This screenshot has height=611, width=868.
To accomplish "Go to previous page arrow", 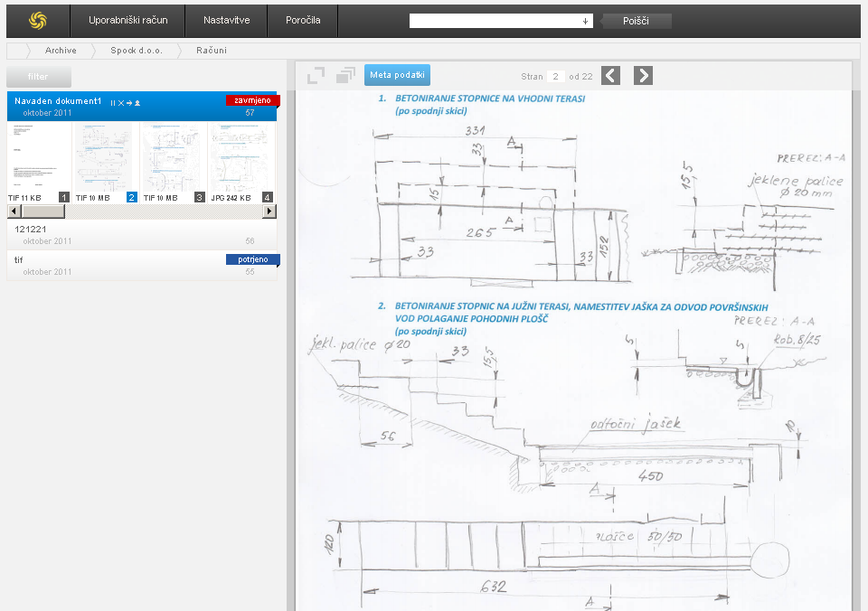I will pos(611,76).
